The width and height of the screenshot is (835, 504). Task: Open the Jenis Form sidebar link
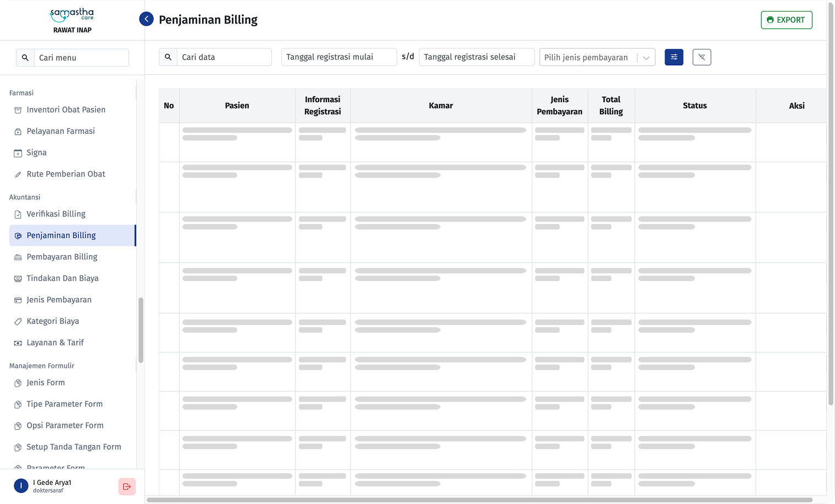click(x=46, y=383)
